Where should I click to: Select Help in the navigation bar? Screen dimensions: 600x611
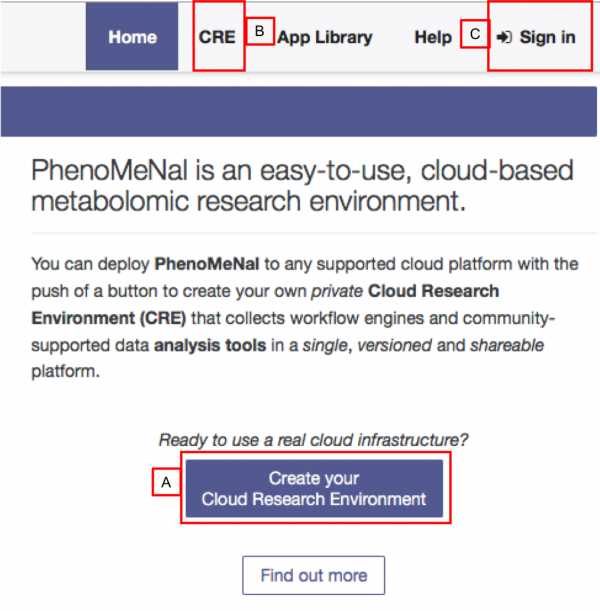click(x=433, y=38)
